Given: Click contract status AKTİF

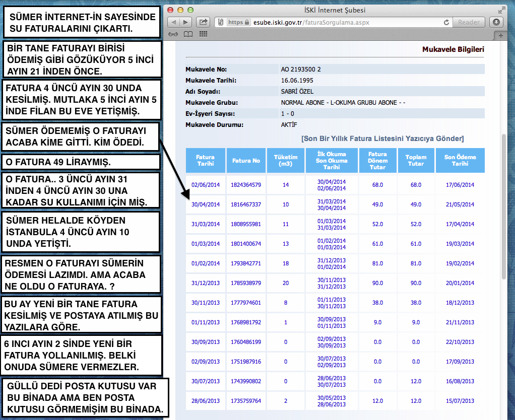Looking at the screenshot, I should pos(289,125).
